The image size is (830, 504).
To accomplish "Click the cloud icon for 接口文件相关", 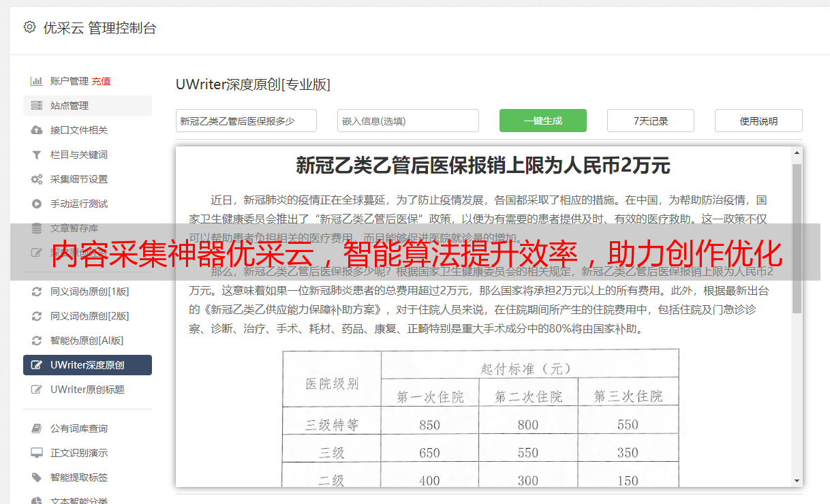I will click(x=37, y=130).
